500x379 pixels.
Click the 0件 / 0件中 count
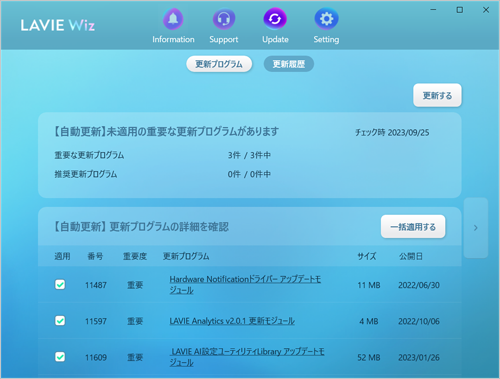(249, 174)
